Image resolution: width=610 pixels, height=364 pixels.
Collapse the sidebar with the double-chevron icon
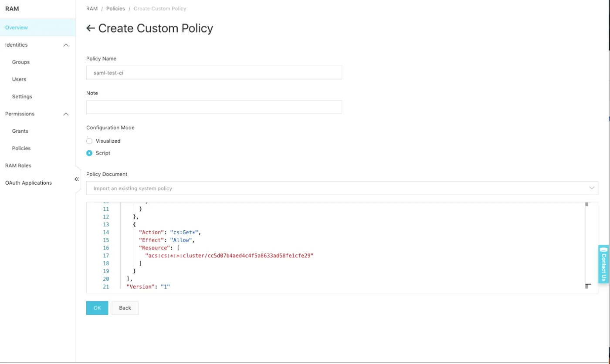point(77,179)
